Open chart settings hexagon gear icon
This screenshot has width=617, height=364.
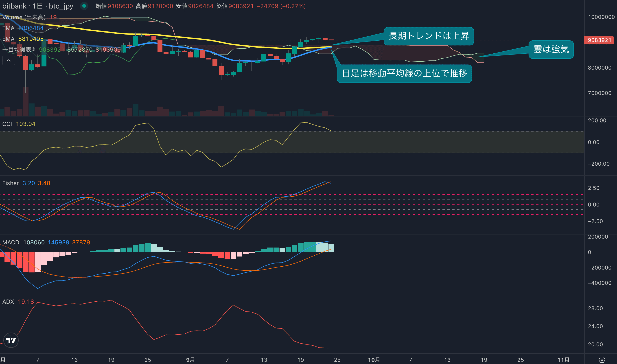(x=602, y=360)
